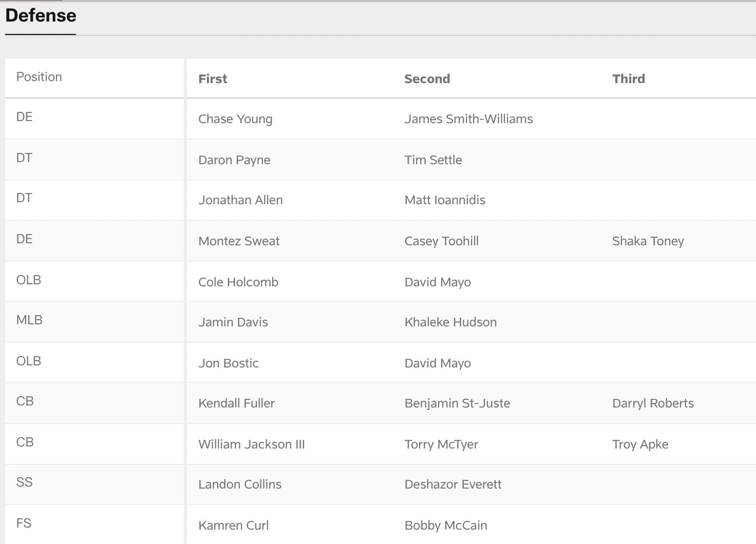Select the Third column header
Viewport: 756px width, 544px height.
coord(628,79)
